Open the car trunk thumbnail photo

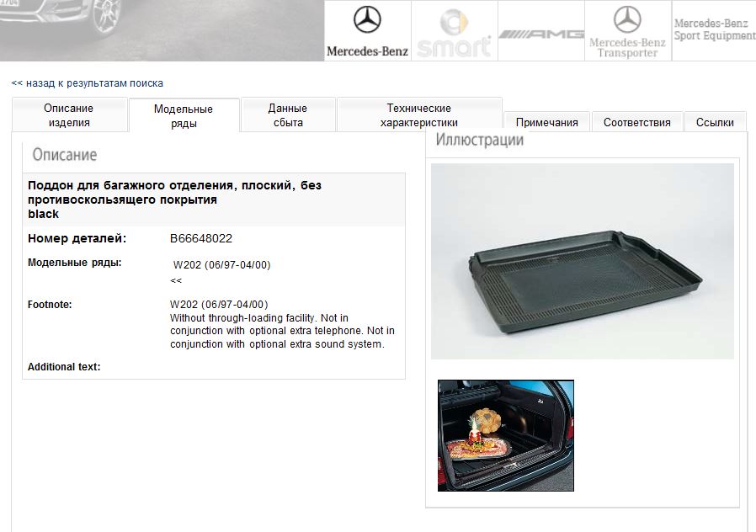coord(506,436)
